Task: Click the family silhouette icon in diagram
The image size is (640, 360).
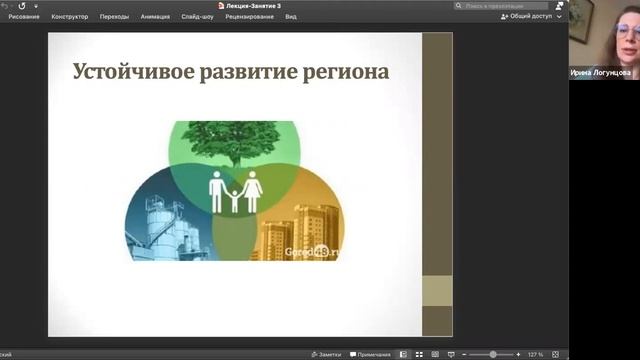Action: coord(236,192)
